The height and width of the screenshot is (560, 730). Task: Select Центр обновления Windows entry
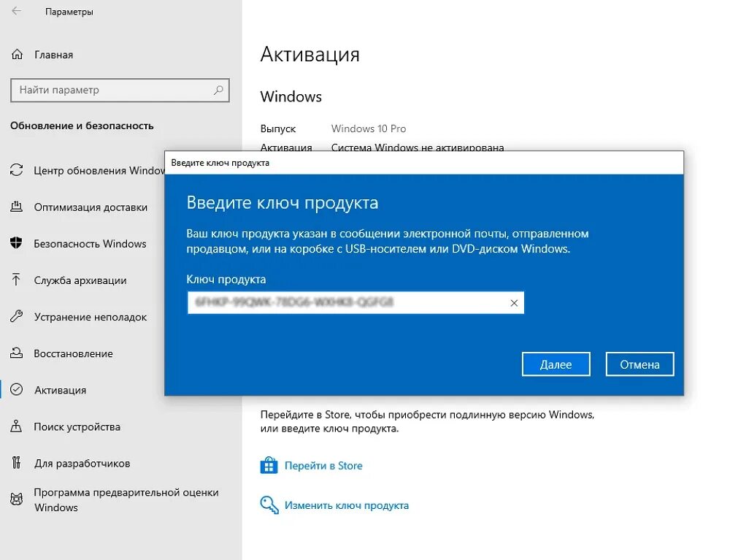point(99,170)
